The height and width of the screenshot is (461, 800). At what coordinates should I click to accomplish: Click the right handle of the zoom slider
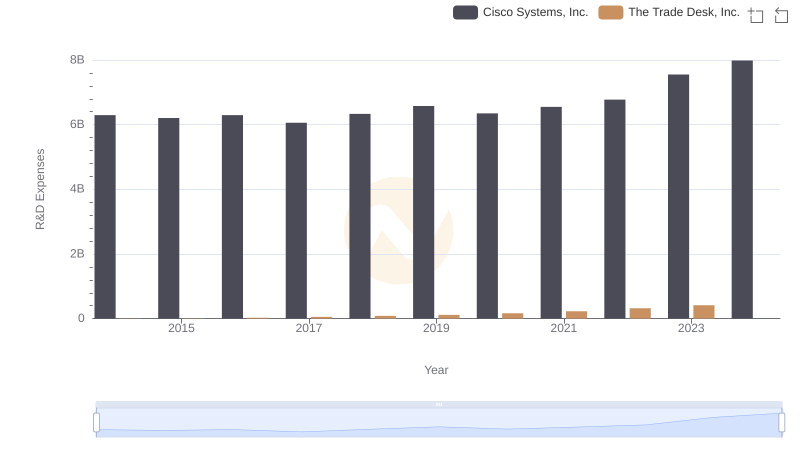[x=781, y=423]
